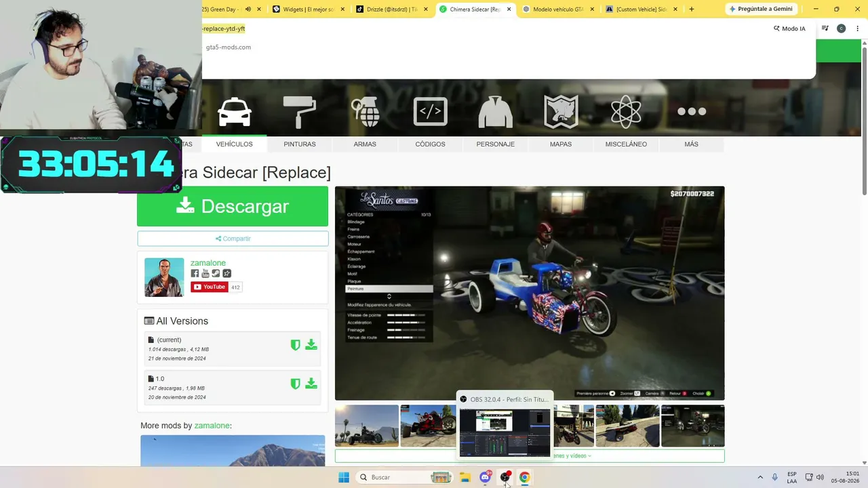Open the code brackets Códigos icon

(x=430, y=112)
